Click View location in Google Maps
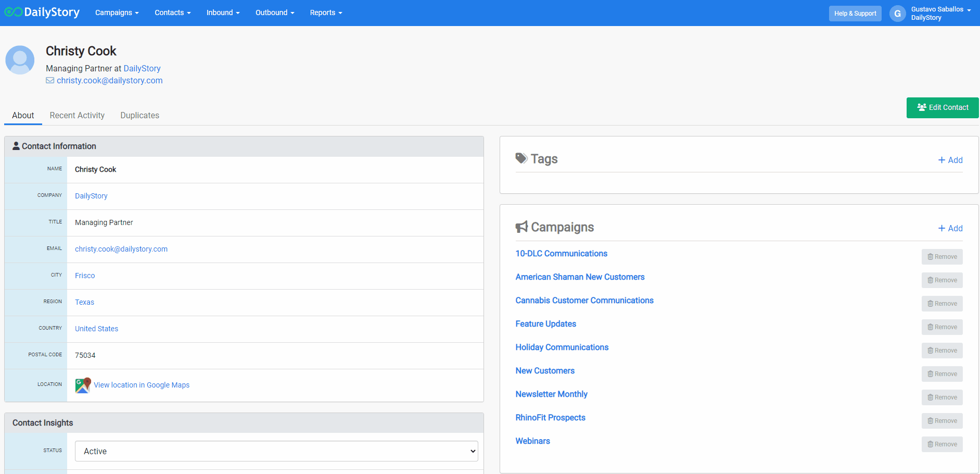 tap(142, 385)
